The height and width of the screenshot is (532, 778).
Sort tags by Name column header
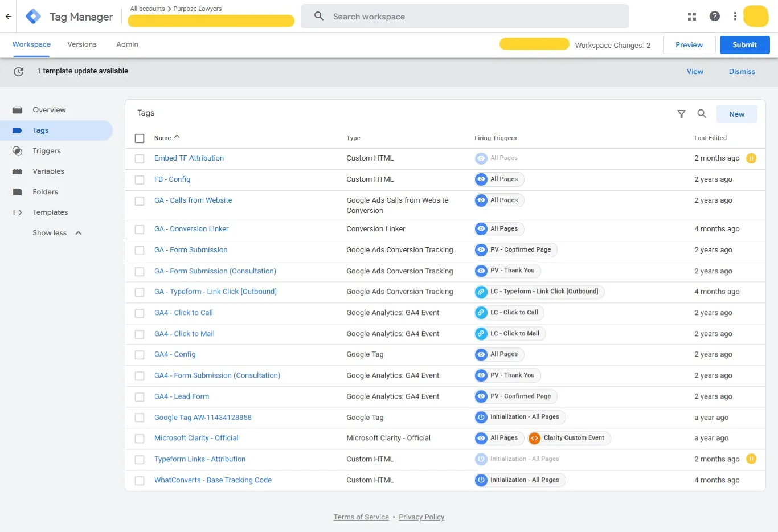[167, 138]
